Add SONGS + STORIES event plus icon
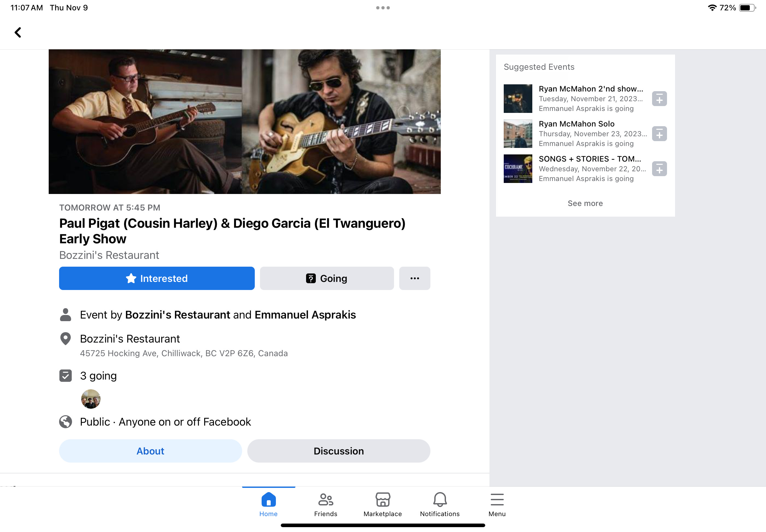The width and height of the screenshot is (766, 532). coord(659,169)
